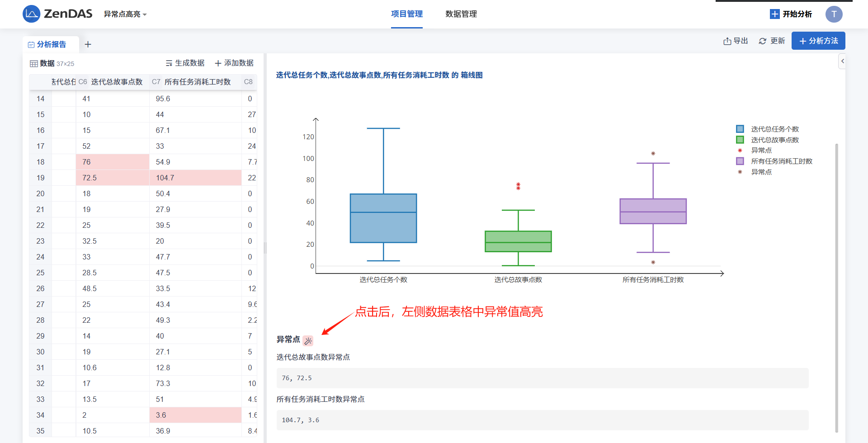868x443 pixels.
Task: Click the refresh (更新) icon
Action: pos(762,41)
